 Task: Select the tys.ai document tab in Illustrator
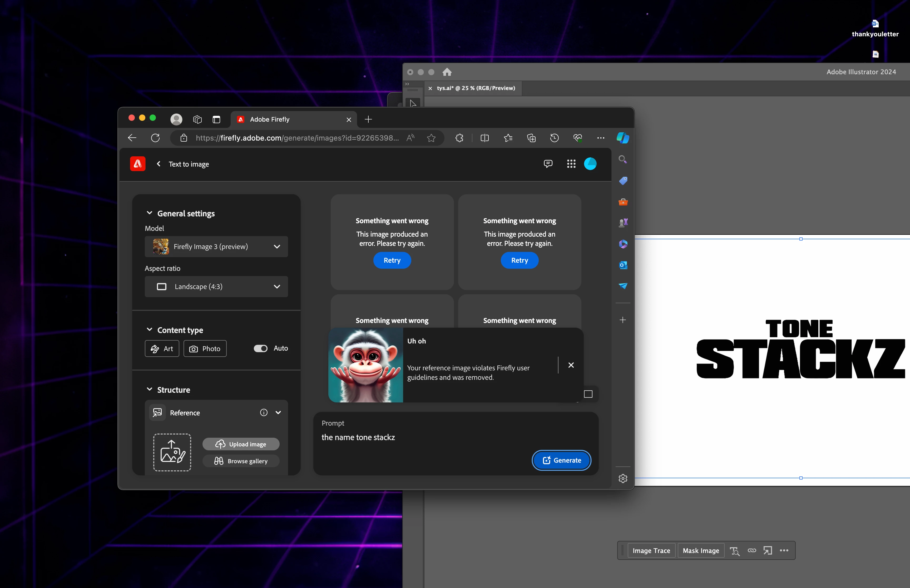point(476,88)
